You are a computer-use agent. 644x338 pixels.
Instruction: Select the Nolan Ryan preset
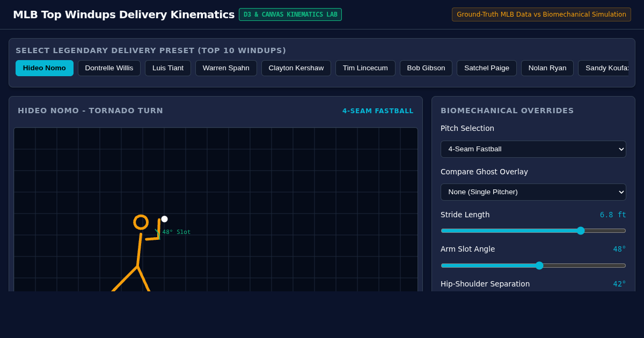click(x=547, y=68)
